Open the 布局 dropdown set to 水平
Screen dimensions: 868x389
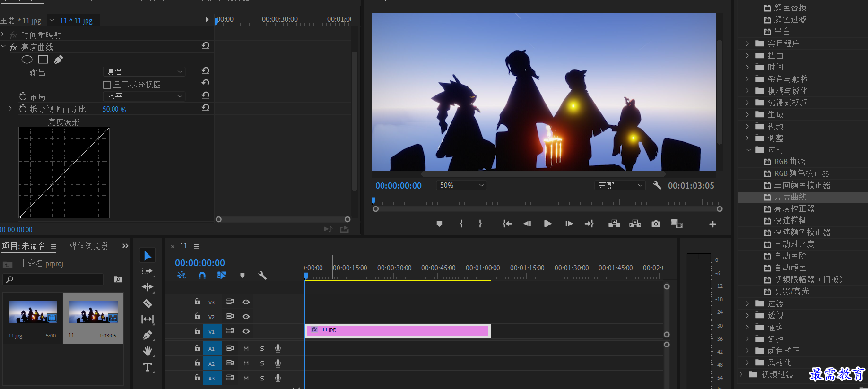[144, 96]
